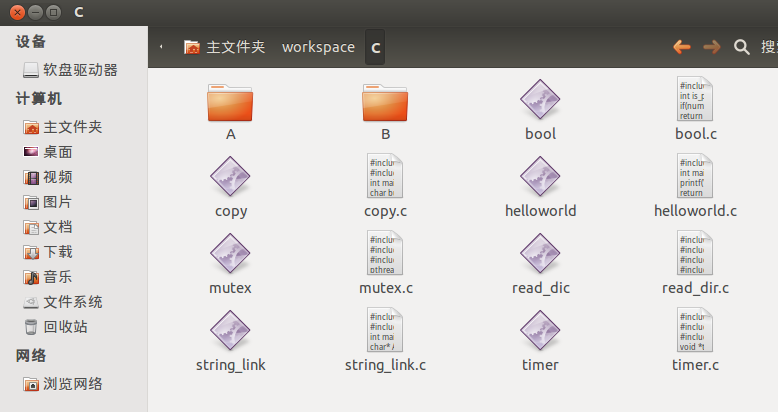Go back with the left arrow
The height and width of the screenshot is (412, 778).
pos(682,47)
